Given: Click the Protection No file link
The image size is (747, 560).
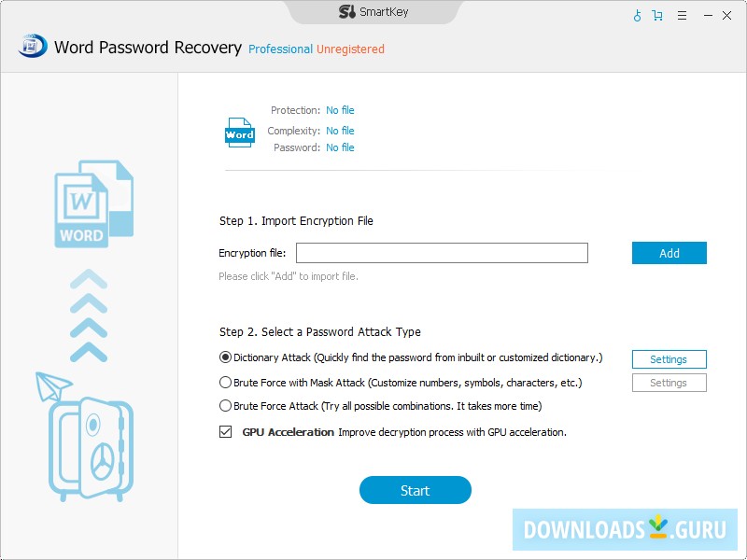Looking at the screenshot, I should pos(340,110).
